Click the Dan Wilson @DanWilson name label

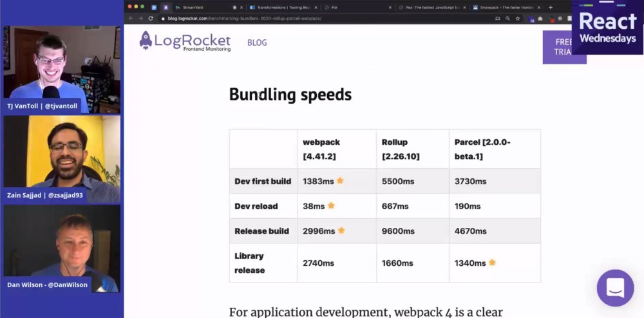point(47,285)
